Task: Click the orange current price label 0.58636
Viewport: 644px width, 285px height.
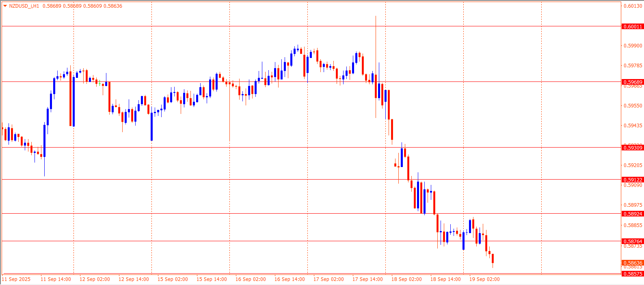Action: tap(632, 263)
